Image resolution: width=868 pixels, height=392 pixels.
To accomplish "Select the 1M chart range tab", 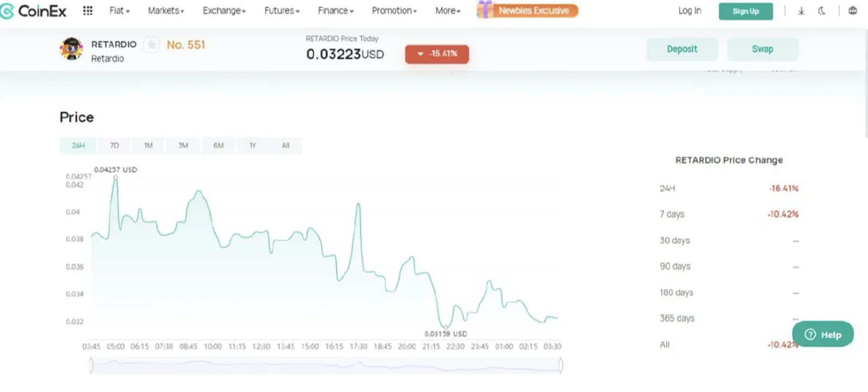I will [148, 146].
